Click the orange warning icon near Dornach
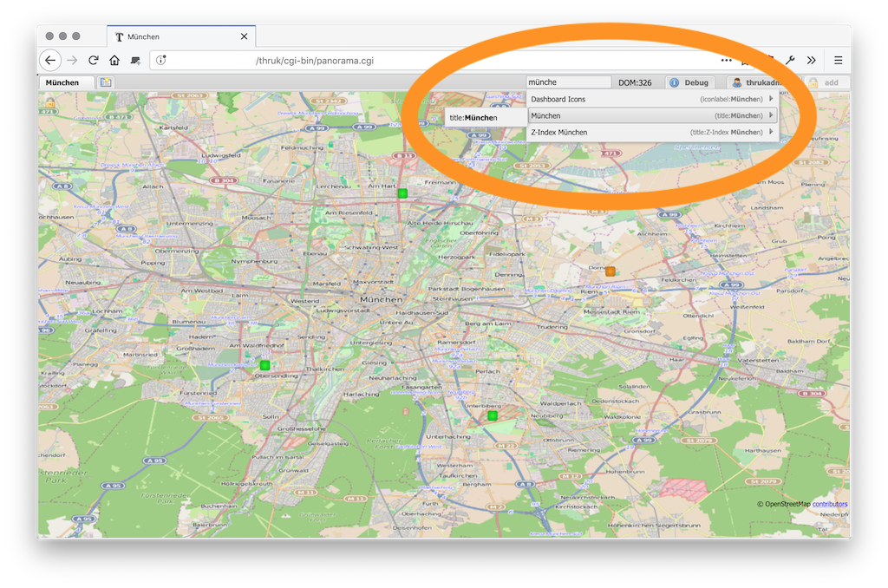This screenshot has width=888, height=588. tap(610, 271)
